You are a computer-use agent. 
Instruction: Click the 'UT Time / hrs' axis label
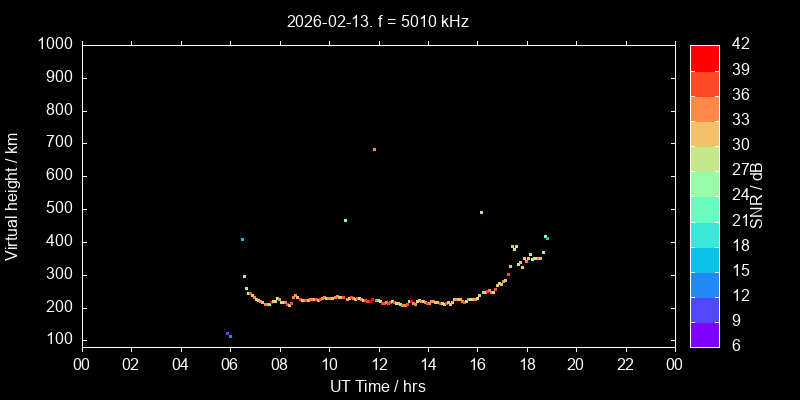point(377,385)
